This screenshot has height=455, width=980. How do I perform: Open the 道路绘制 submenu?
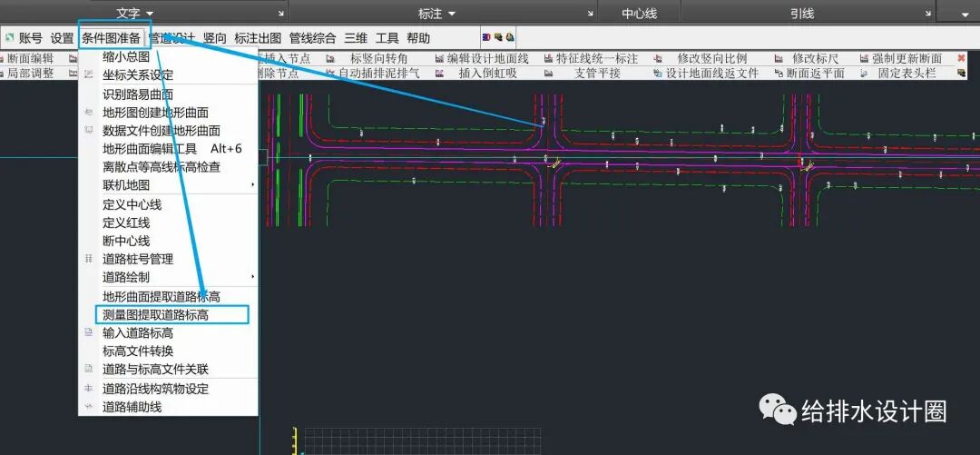[252, 277]
